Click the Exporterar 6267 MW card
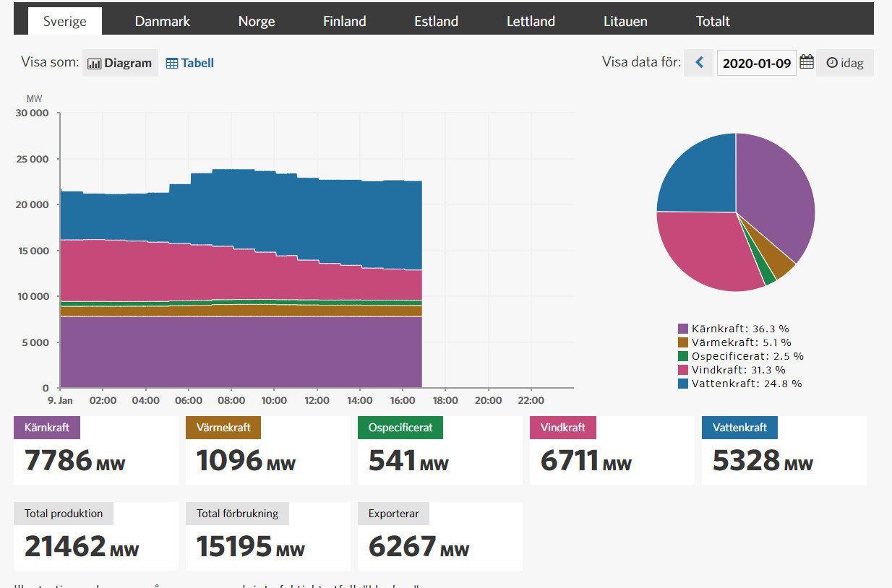 439,536
